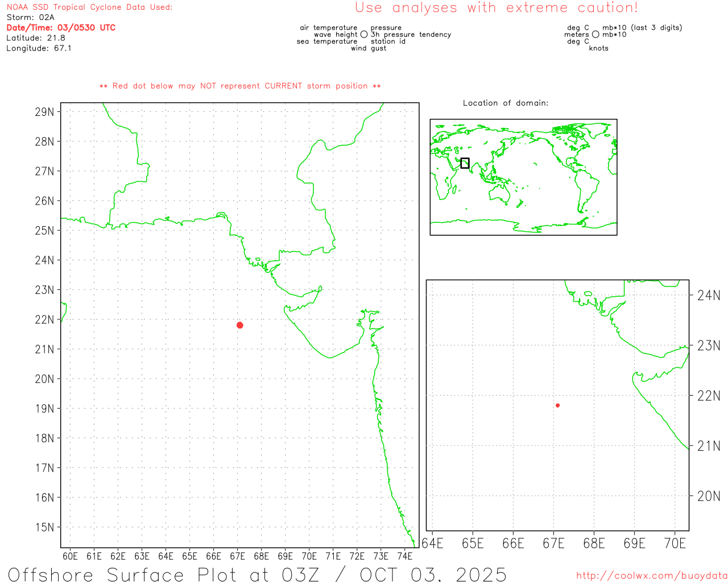Click the 'Location of domain:' label
Screen dimensions: 728x582
506,103
